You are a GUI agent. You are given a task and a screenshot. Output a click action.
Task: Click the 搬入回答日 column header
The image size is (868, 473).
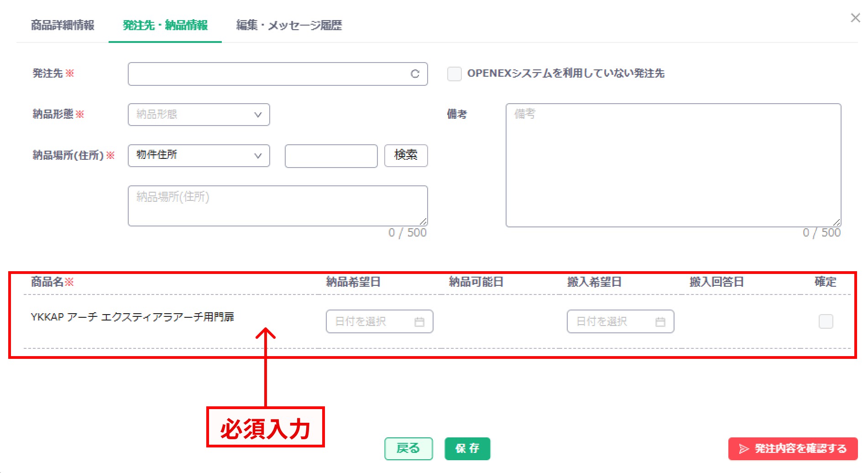(x=716, y=282)
